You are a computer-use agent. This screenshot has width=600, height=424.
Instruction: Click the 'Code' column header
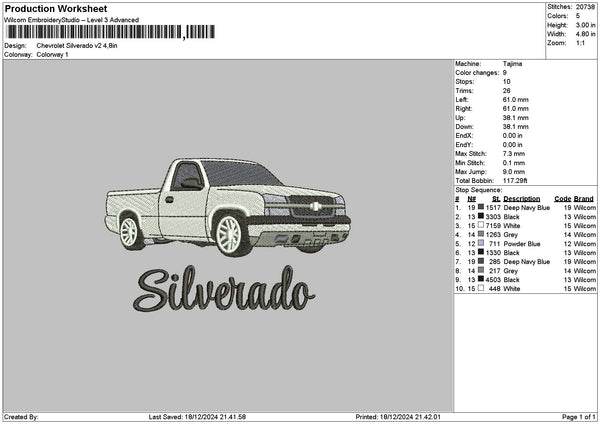tap(562, 199)
